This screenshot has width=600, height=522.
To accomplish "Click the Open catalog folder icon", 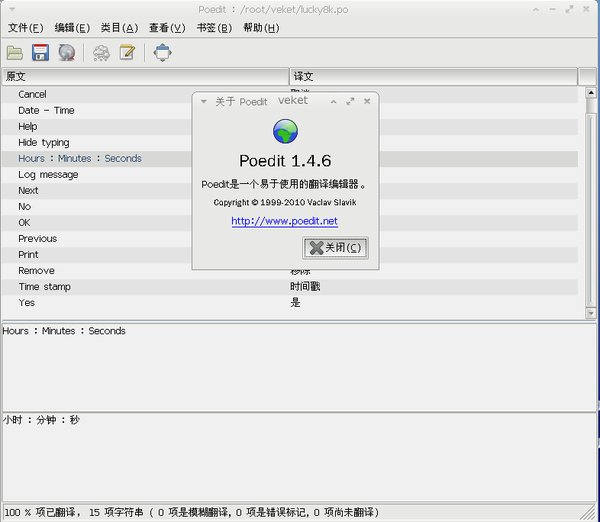I will (15, 53).
